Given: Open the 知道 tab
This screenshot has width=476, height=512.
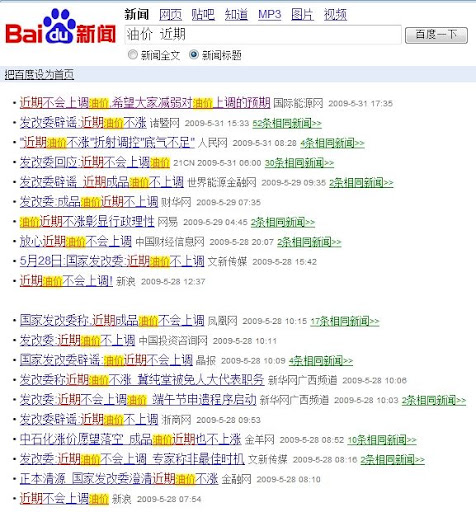Looking at the screenshot, I should point(236,15).
